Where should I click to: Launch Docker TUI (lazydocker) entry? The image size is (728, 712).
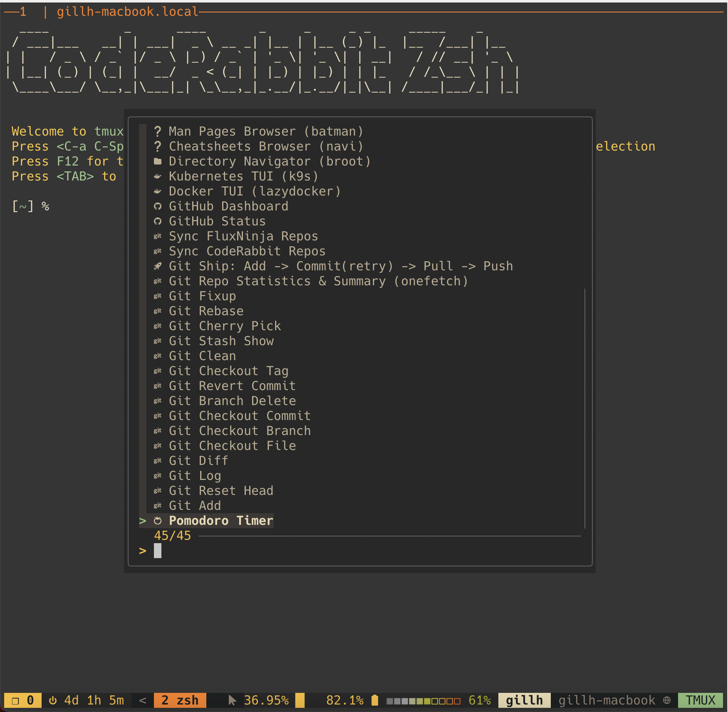[255, 191]
